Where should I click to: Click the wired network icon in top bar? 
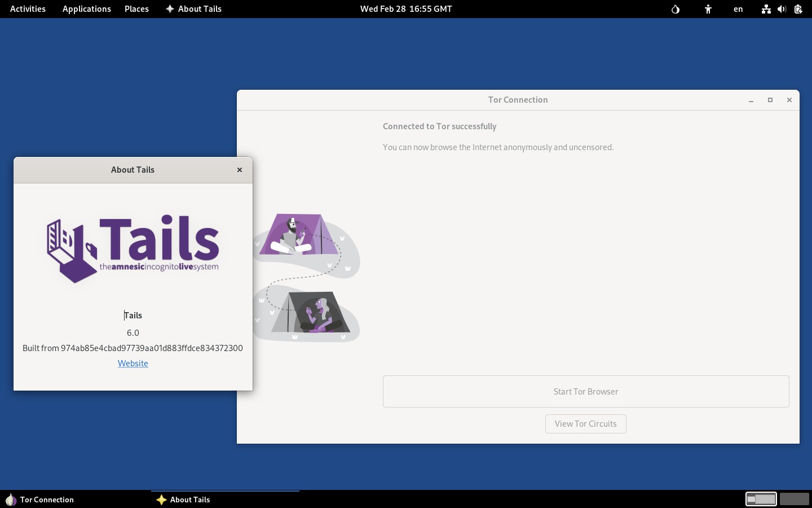[766, 9]
